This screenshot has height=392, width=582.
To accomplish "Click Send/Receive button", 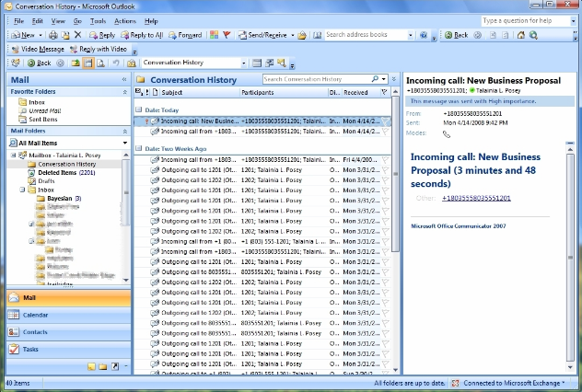I will 262,35.
